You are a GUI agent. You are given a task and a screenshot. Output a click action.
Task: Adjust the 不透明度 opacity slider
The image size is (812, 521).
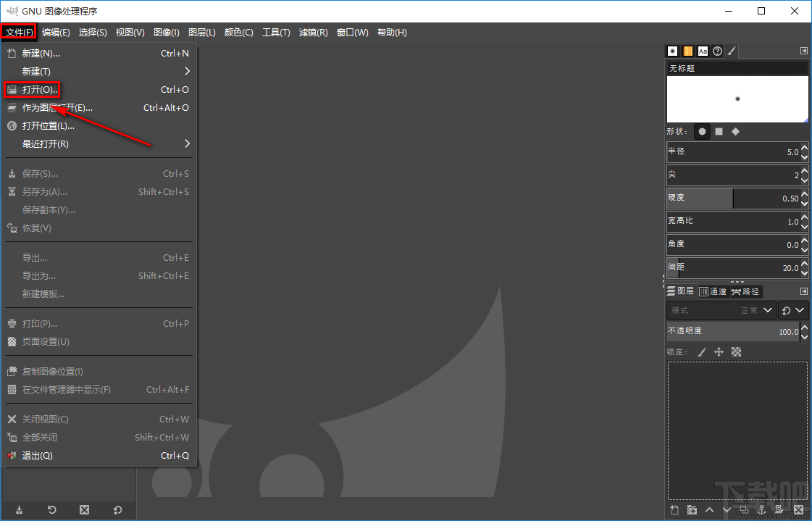point(733,331)
